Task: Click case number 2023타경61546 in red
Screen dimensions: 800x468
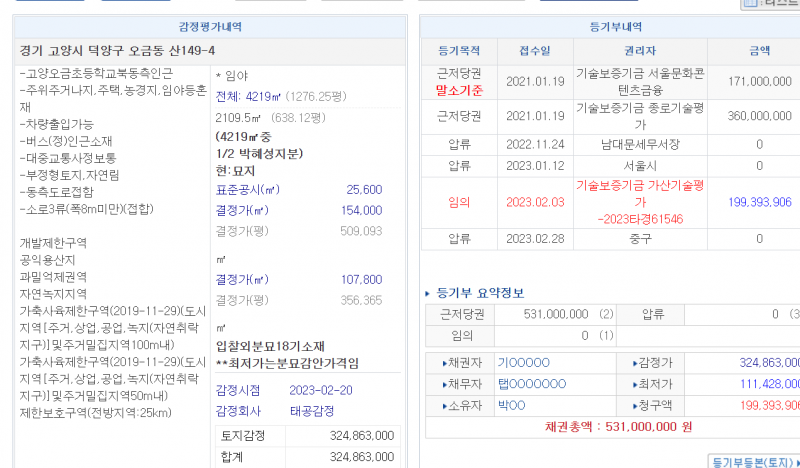Action: click(640, 217)
